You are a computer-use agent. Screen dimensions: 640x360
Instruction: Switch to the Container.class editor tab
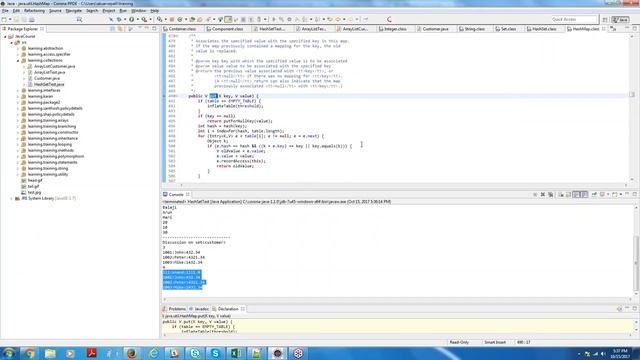click(x=182, y=29)
